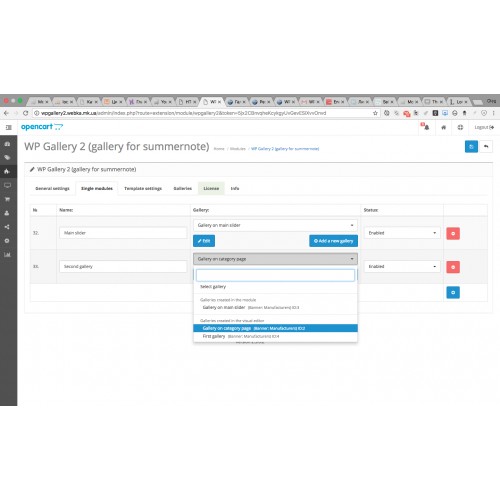Screen dimensions: 500x500
Task: Open the browser menu three-dots icon
Action: 494,113
